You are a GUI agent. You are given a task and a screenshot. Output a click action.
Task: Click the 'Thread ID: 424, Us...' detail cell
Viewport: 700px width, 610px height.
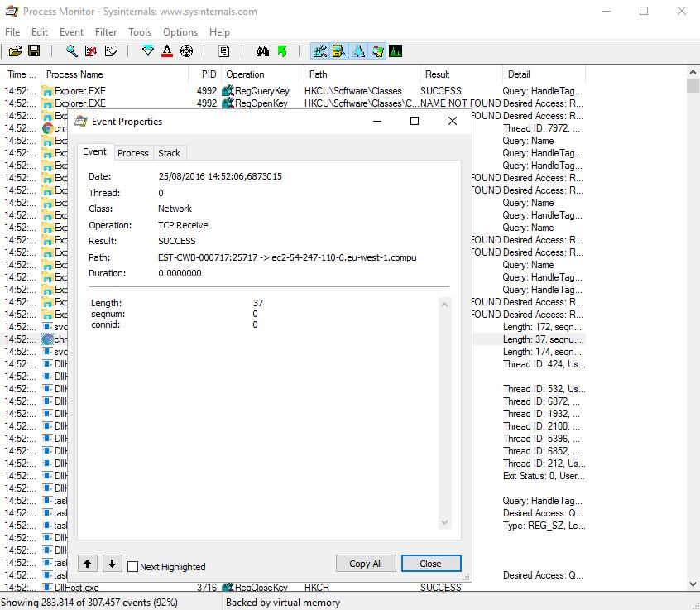tap(544, 364)
